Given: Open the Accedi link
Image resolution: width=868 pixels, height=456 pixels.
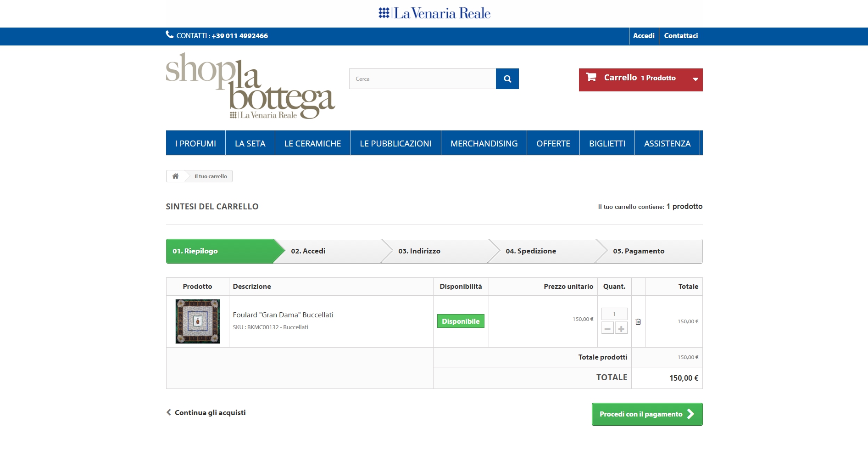Looking at the screenshot, I should [x=644, y=35].
